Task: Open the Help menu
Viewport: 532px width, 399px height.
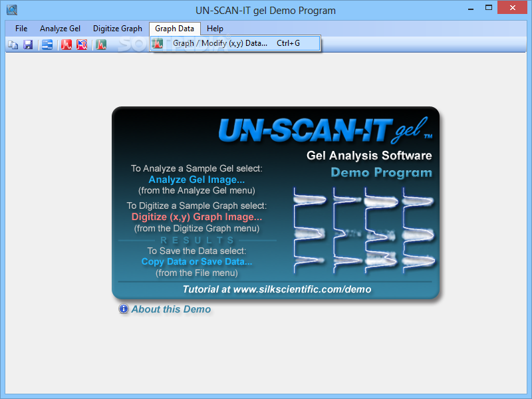Action: pyautogui.click(x=215, y=29)
